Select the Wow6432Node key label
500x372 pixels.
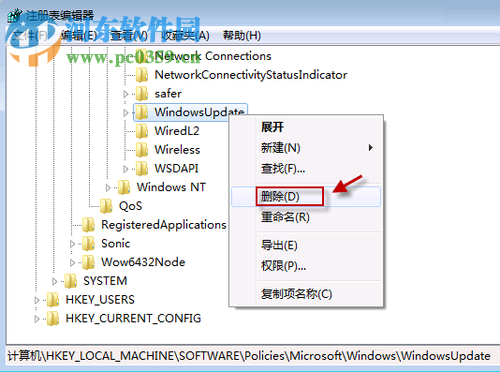(143, 262)
